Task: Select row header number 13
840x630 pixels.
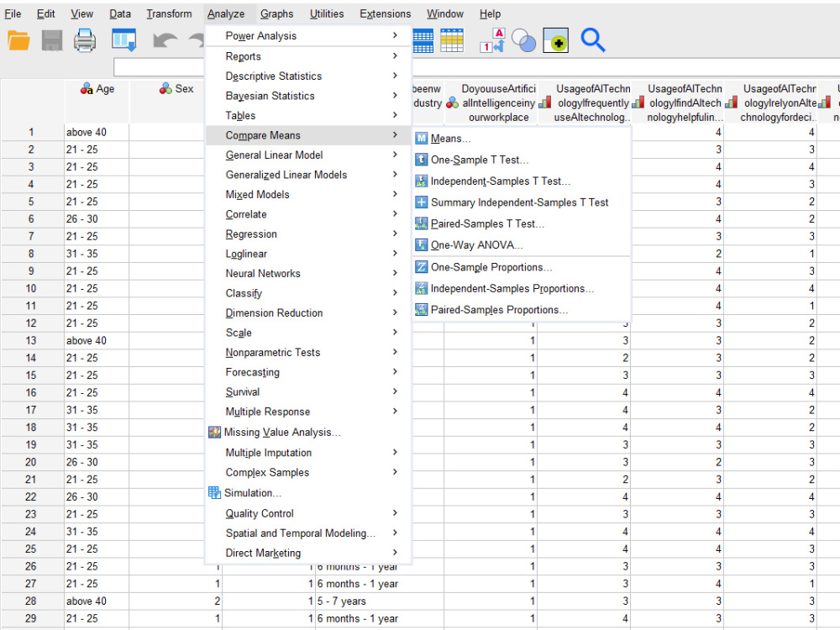Action: (32, 341)
